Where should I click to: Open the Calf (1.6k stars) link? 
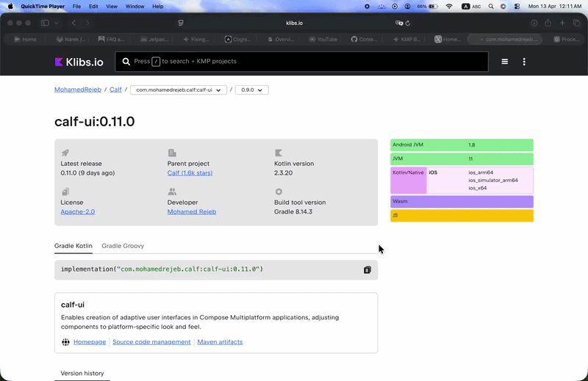(x=190, y=173)
